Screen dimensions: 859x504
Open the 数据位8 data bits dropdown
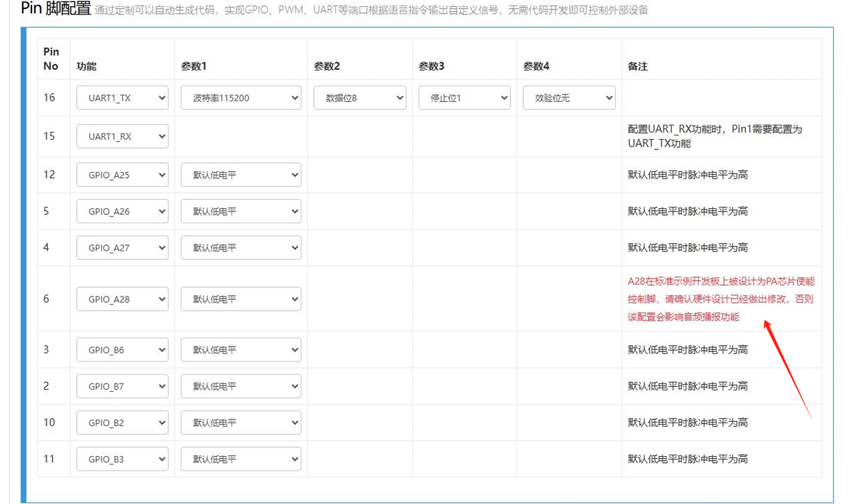click(360, 98)
